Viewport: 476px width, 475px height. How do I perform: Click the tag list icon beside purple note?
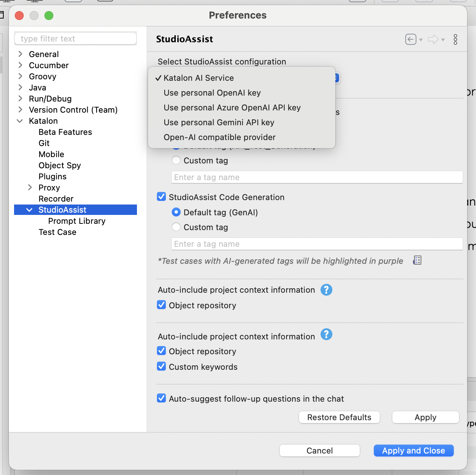(417, 260)
